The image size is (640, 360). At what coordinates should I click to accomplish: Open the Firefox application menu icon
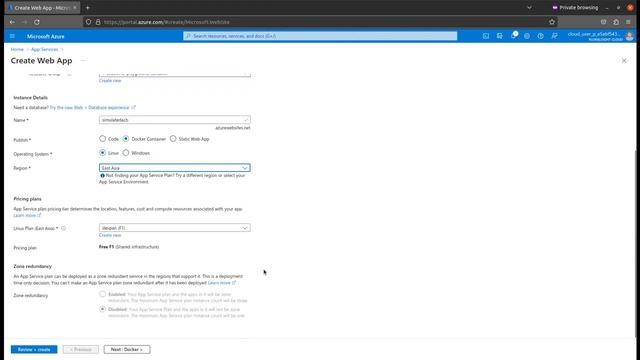(628, 22)
